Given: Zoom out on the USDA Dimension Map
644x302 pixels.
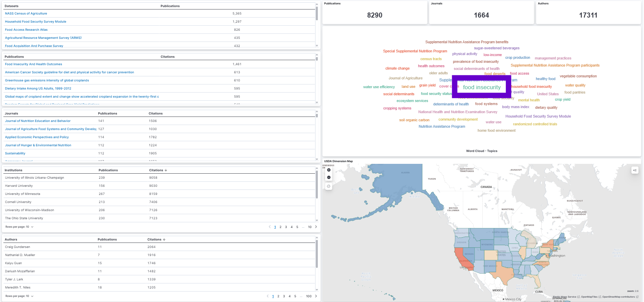Looking at the screenshot, I should (329, 177).
